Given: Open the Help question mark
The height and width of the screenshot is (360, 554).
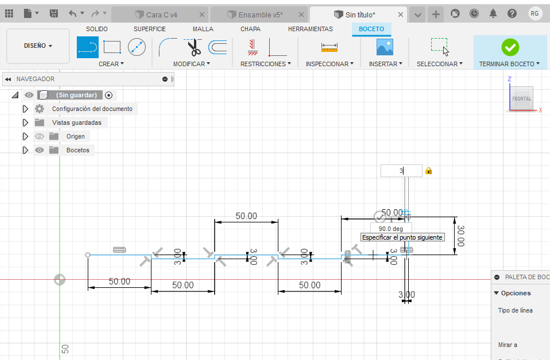Looking at the screenshot, I should pos(512,14).
